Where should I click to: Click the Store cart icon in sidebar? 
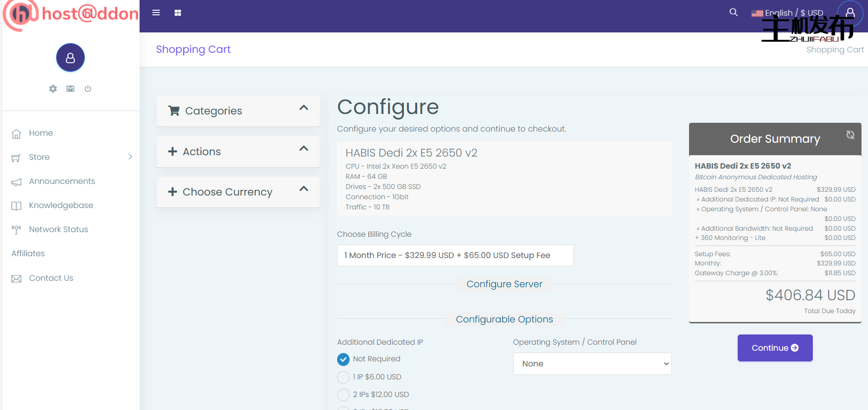click(16, 158)
